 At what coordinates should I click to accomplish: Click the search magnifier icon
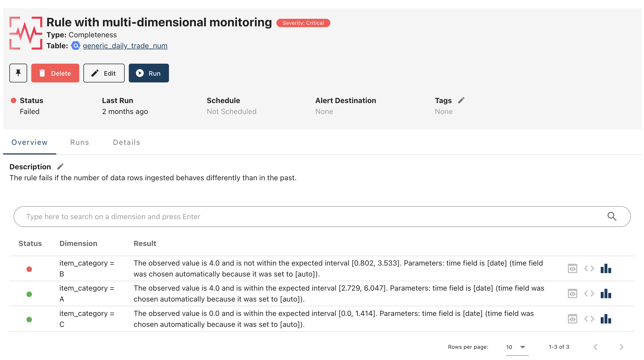(612, 217)
